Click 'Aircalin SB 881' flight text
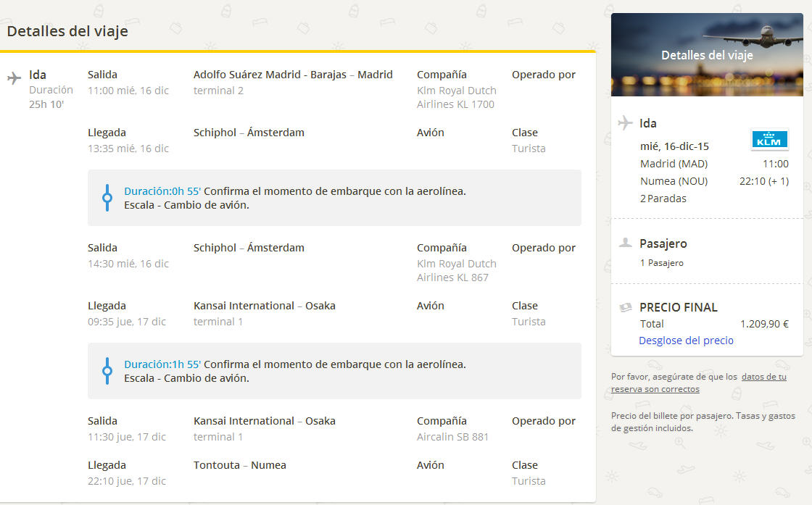The image size is (812, 505). [x=452, y=437]
